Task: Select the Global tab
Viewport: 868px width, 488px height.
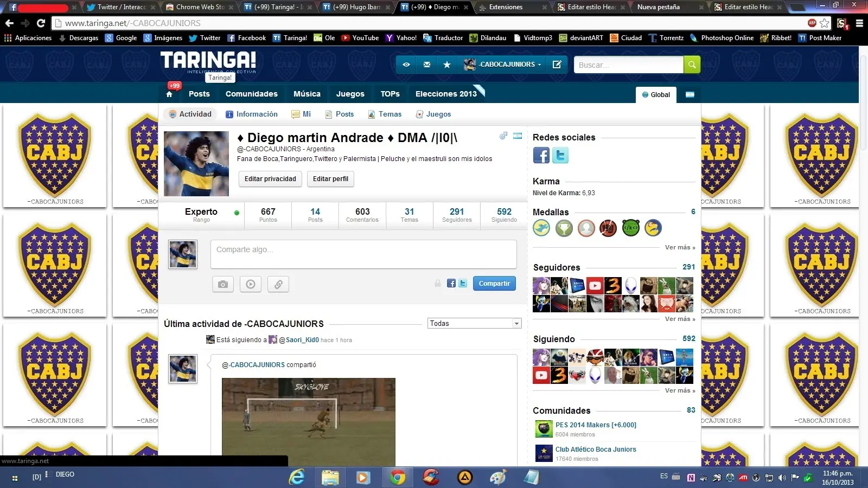Action: click(656, 94)
